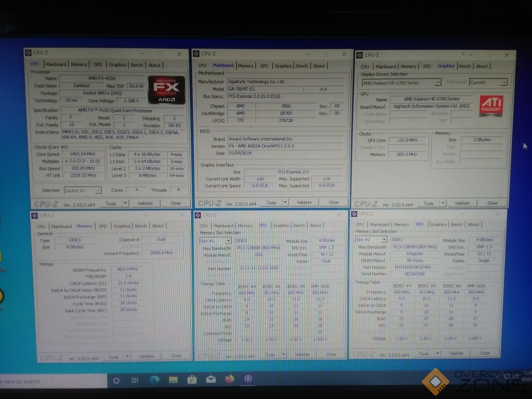Open the Bench tab in the processor window
This screenshot has width=532, height=399.
coord(137,65)
